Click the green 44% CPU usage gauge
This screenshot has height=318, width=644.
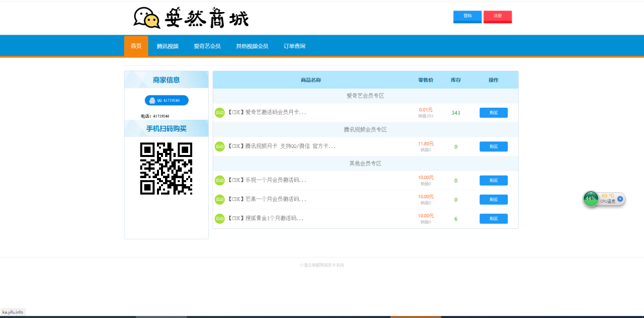tap(591, 199)
